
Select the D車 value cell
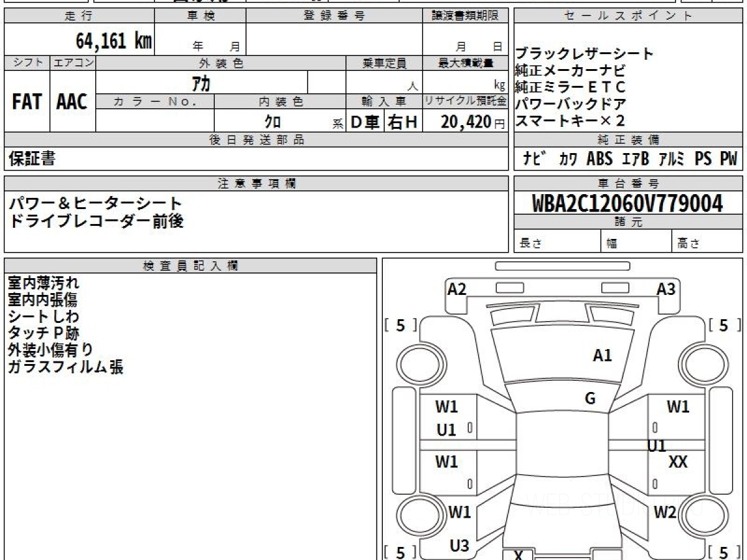click(x=365, y=121)
